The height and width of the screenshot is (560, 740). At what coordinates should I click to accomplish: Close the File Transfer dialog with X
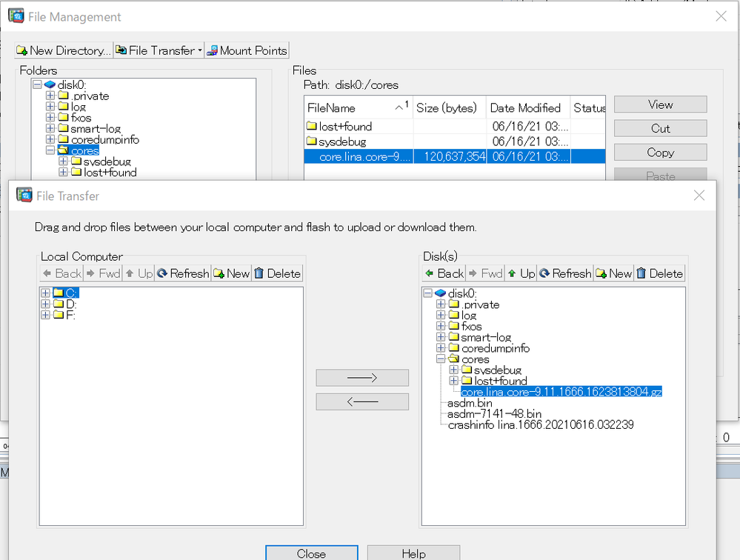pos(699,196)
